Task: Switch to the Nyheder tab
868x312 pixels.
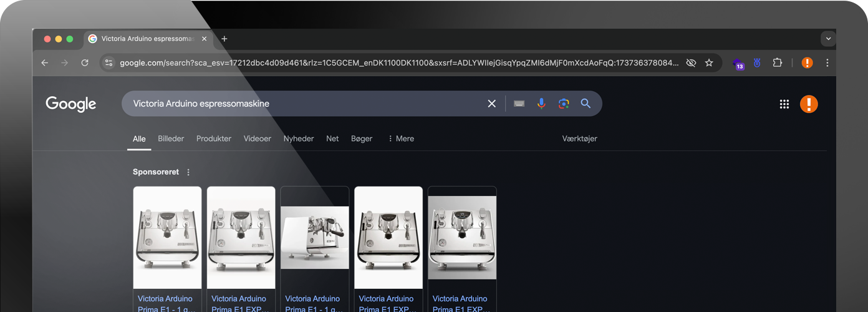Action: [299, 139]
